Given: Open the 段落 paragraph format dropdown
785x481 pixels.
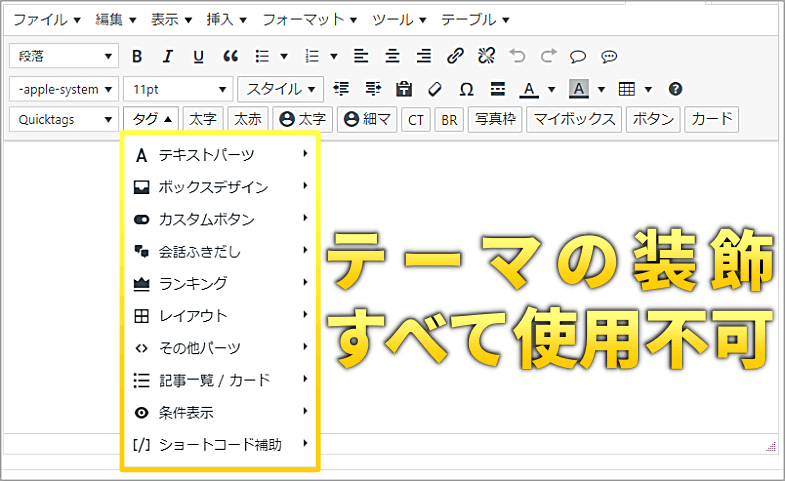Looking at the screenshot, I should pos(64,56).
